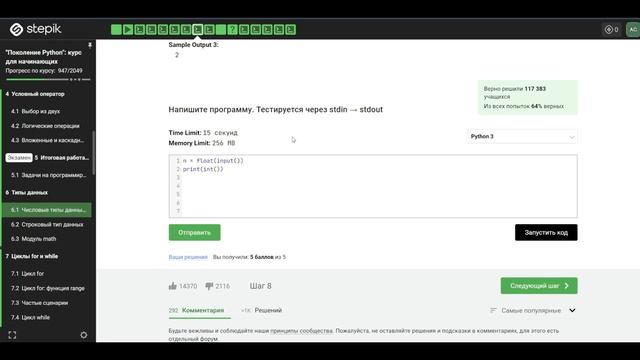Click the sidebar vertical scrollbar
The height and width of the screenshot is (360, 640).
pos(94,152)
